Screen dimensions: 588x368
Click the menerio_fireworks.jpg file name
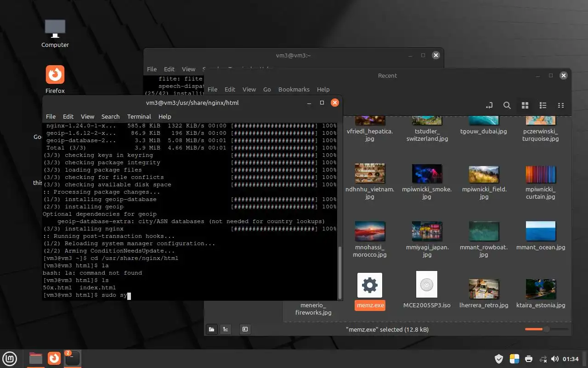[313, 309]
